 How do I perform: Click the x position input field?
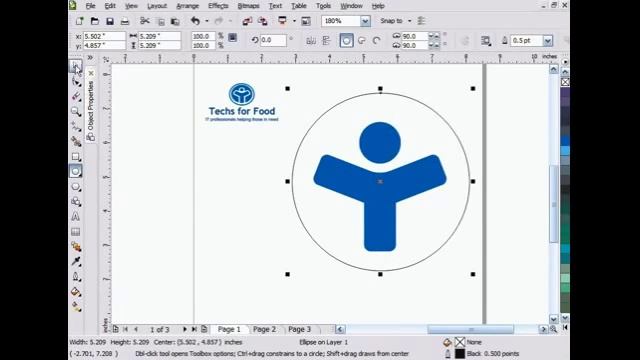click(104, 36)
